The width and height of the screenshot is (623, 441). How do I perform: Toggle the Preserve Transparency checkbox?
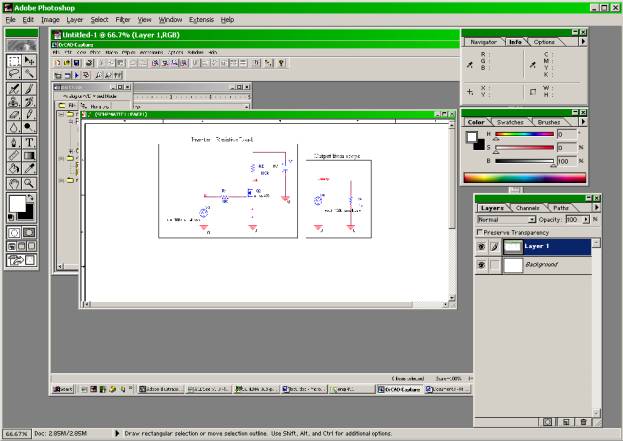(x=480, y=232)
